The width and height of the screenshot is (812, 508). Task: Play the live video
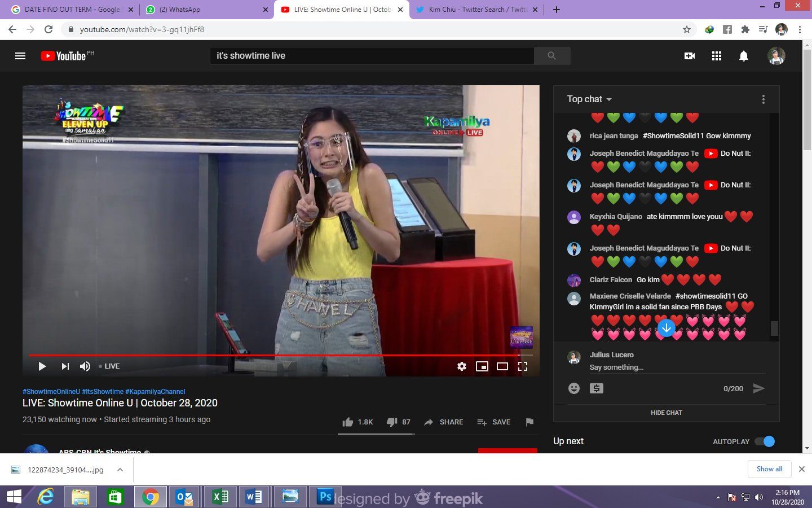tap(42, 366)
